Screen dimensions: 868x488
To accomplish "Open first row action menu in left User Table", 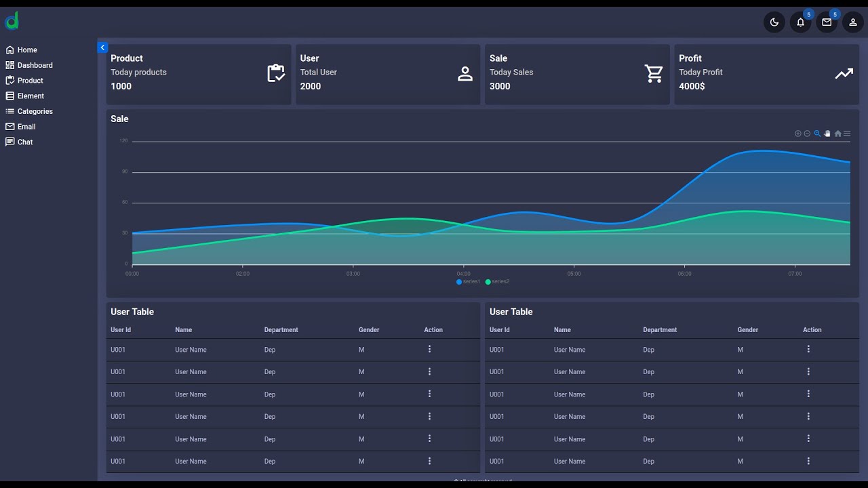I will coord(429,349).
